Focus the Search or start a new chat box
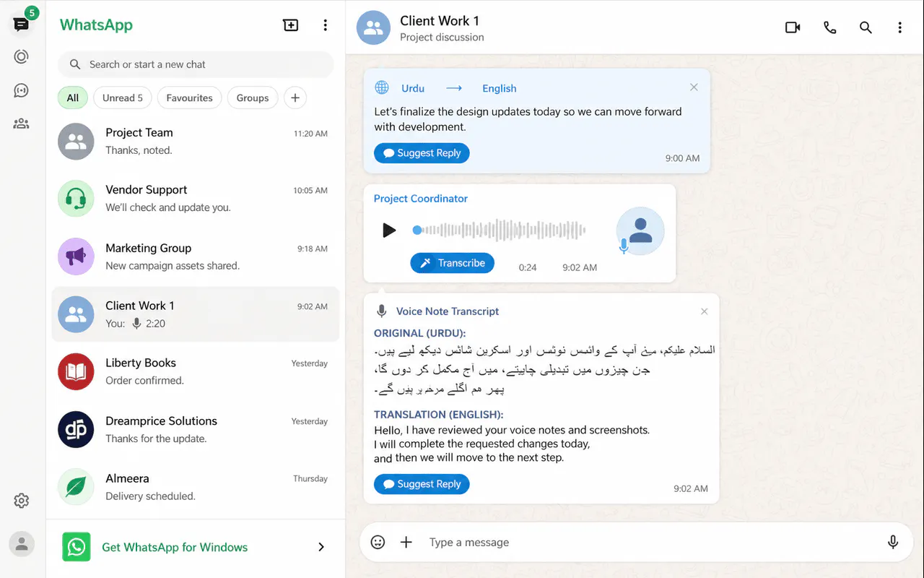 (196, 64)
